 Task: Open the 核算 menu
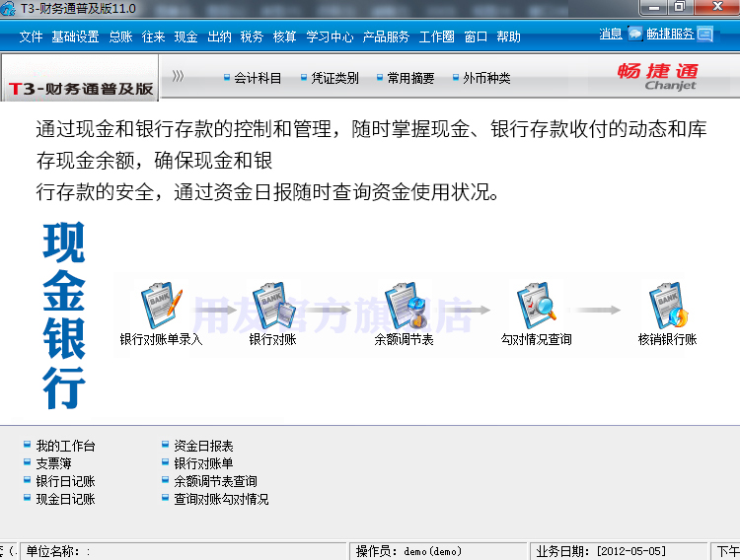pos(284,36)
